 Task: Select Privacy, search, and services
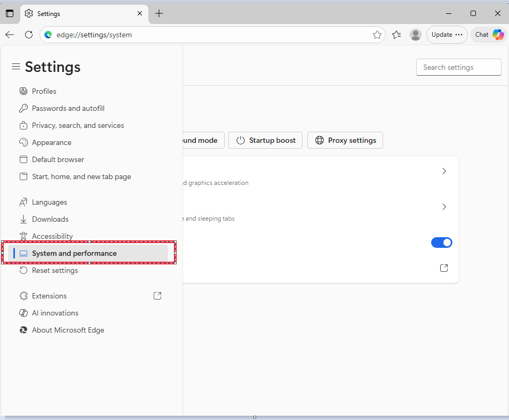78,125
